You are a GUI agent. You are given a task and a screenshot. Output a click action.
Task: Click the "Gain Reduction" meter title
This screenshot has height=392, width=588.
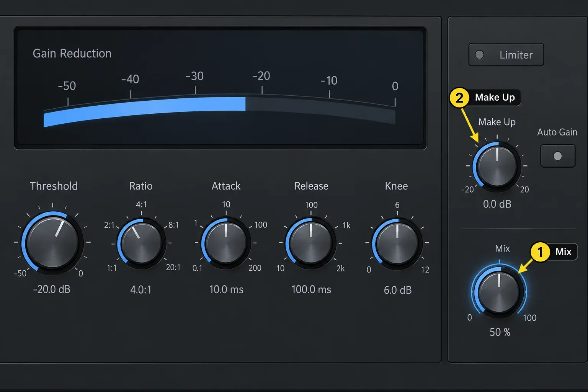point(72,54)
